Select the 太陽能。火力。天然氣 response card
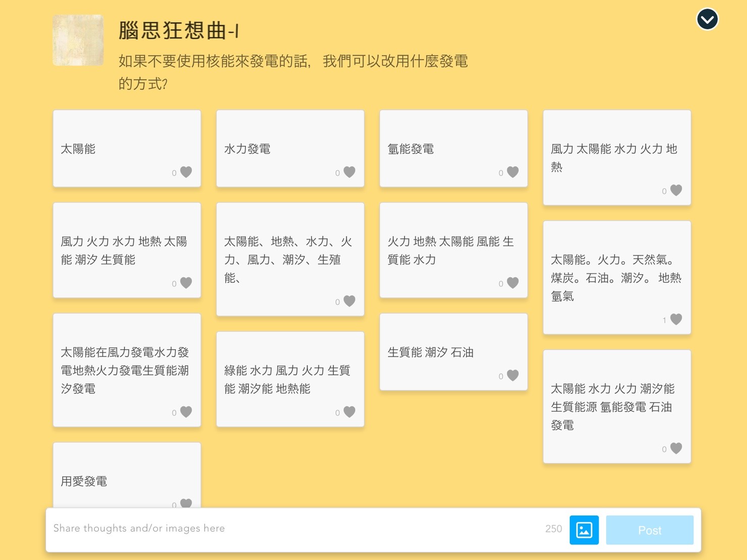The width and height of the screenshot is (747, 560). click(x=616, y=277)
